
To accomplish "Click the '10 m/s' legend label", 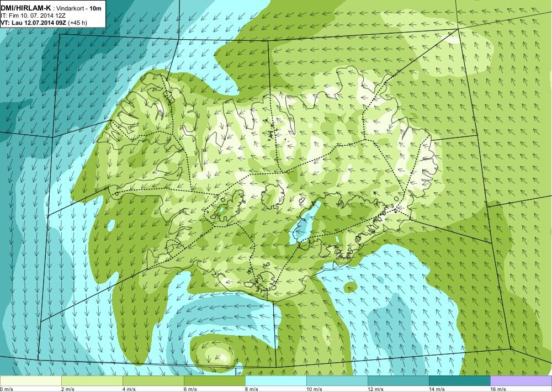I will coord(315,389).
